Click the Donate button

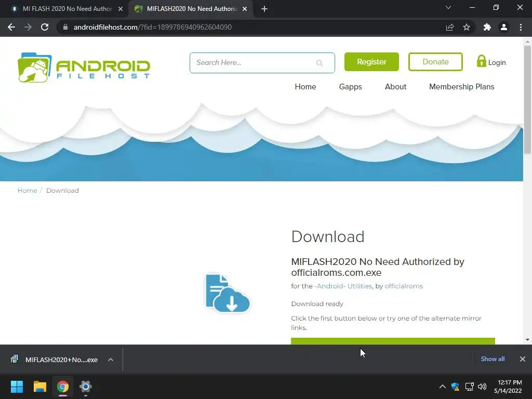(x=435, y=62)
